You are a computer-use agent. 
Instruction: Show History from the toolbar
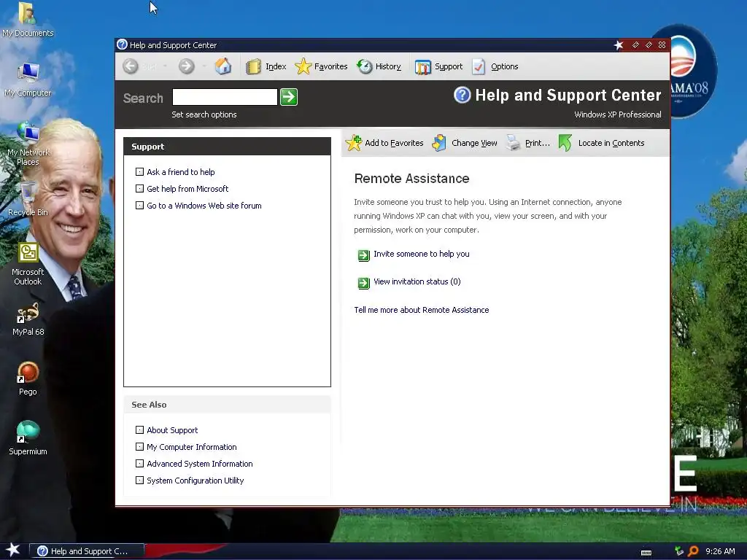(x=379, y=66)
